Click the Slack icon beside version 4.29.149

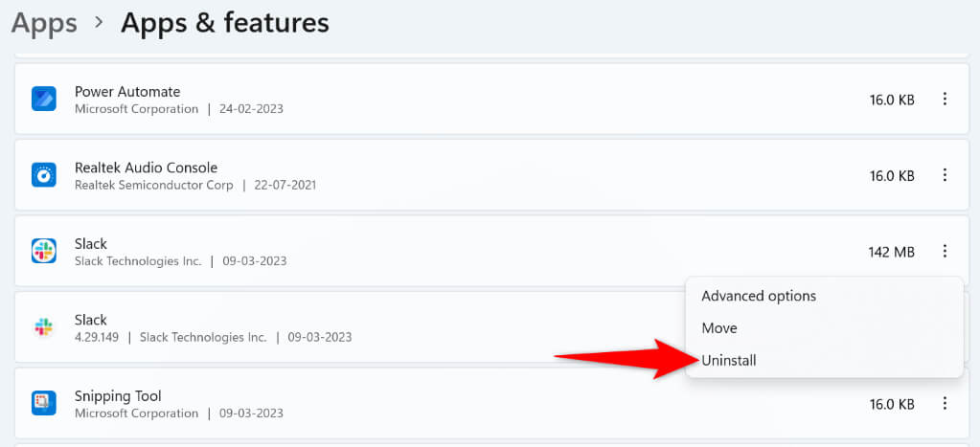pyautogui.click(x=44, y=327)
